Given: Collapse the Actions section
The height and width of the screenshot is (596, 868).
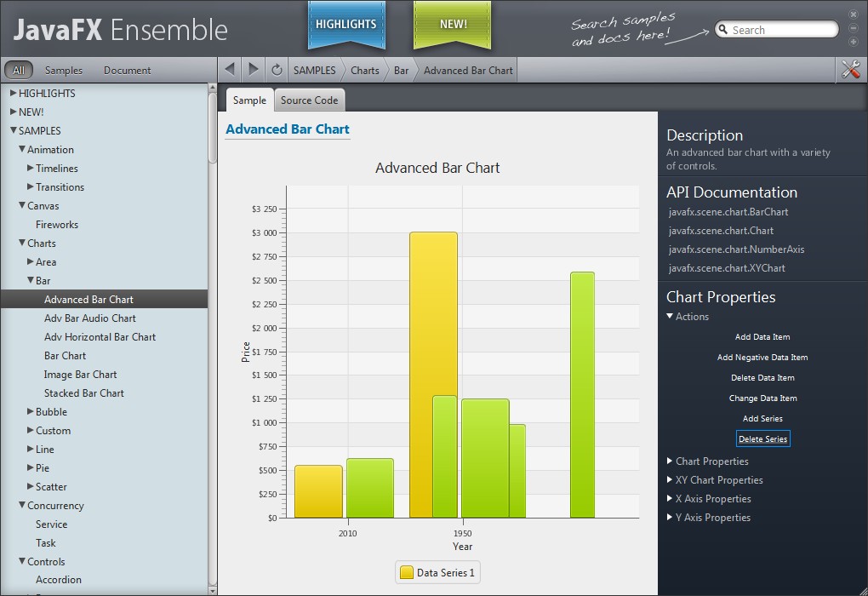Looking at the screenshot, I should tap(671, 317).
